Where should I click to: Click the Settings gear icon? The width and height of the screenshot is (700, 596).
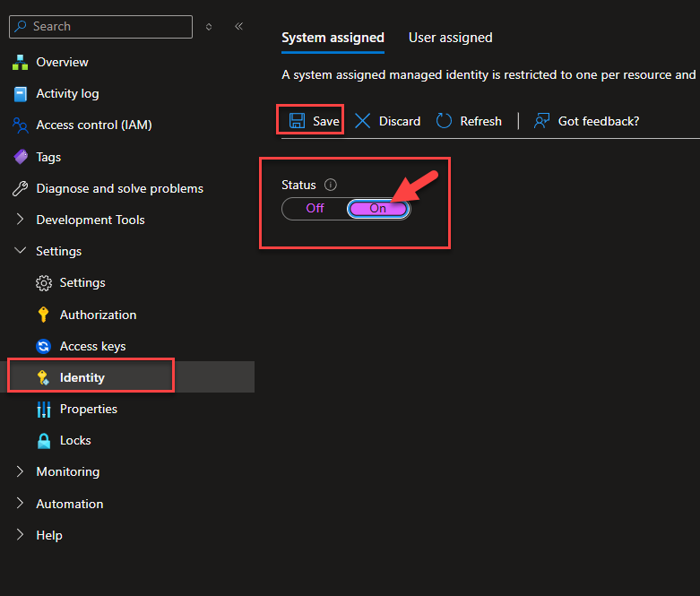coord(44,283)
